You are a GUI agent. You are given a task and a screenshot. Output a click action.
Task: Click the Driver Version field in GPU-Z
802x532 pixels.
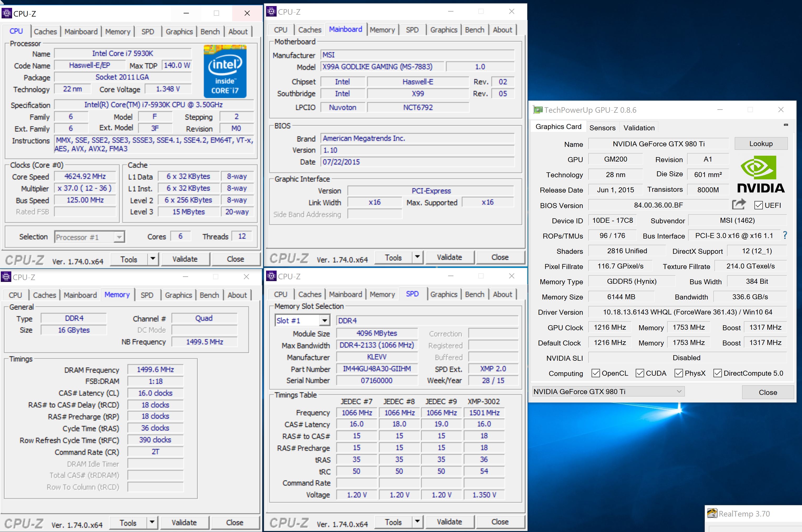coord(687,312)
